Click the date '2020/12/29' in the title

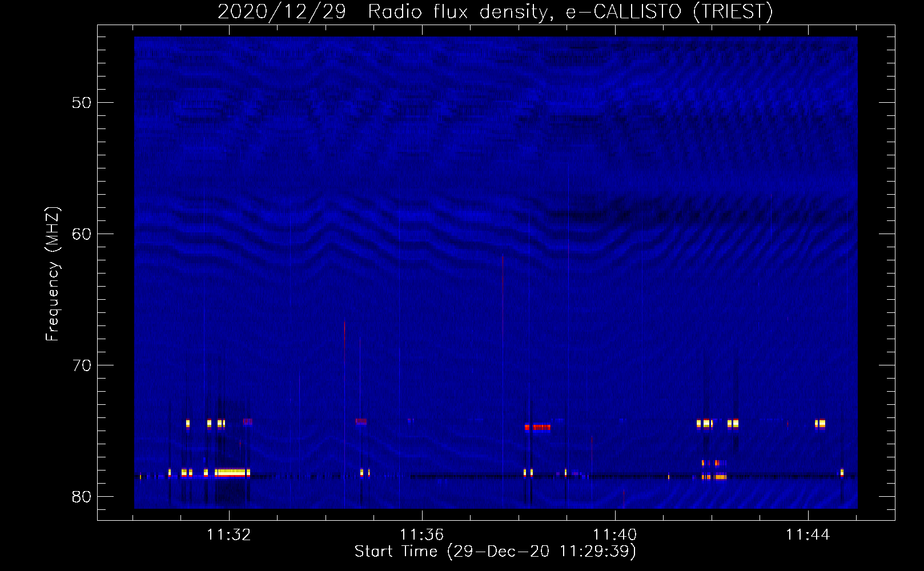[282, 11]
